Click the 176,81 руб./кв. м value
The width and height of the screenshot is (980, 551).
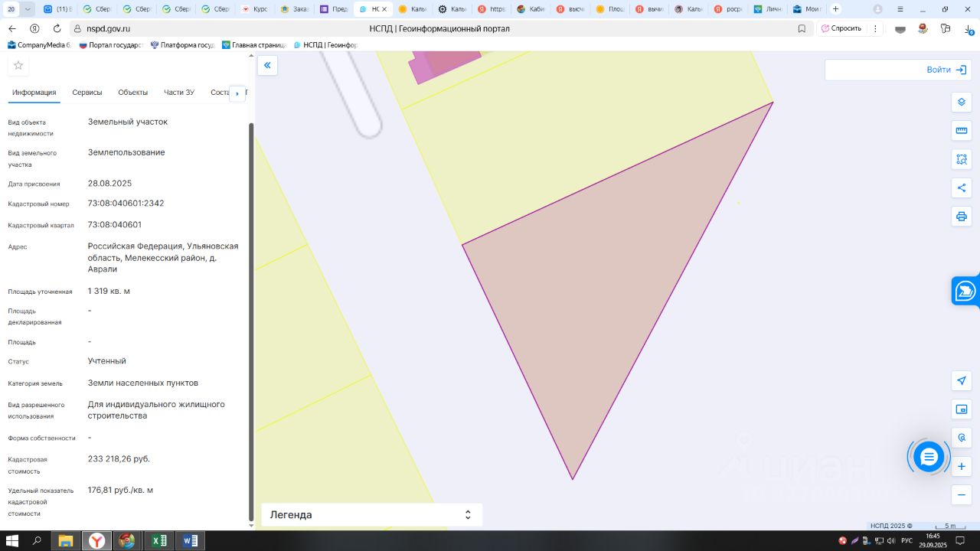point(120,491)
